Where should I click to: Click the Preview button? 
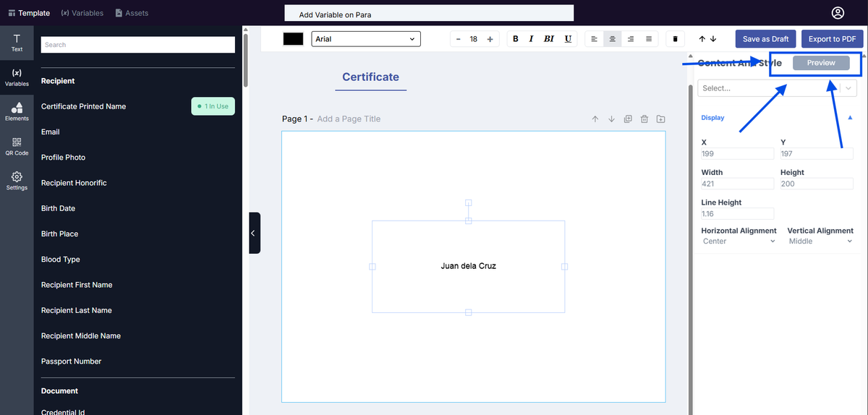tap(821, 63)
